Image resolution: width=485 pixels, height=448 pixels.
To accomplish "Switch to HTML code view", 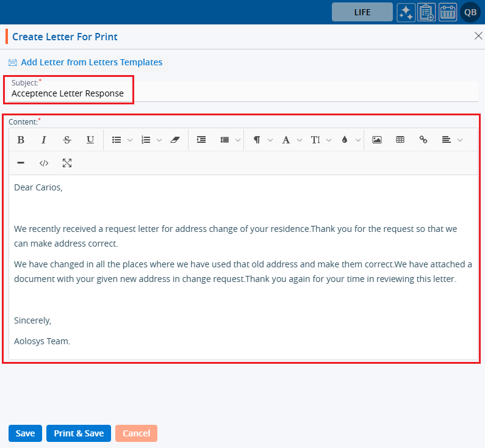I will point(44,163).
